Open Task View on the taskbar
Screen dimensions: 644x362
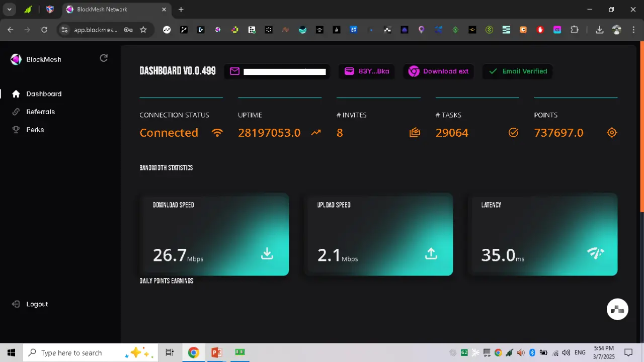170,352
